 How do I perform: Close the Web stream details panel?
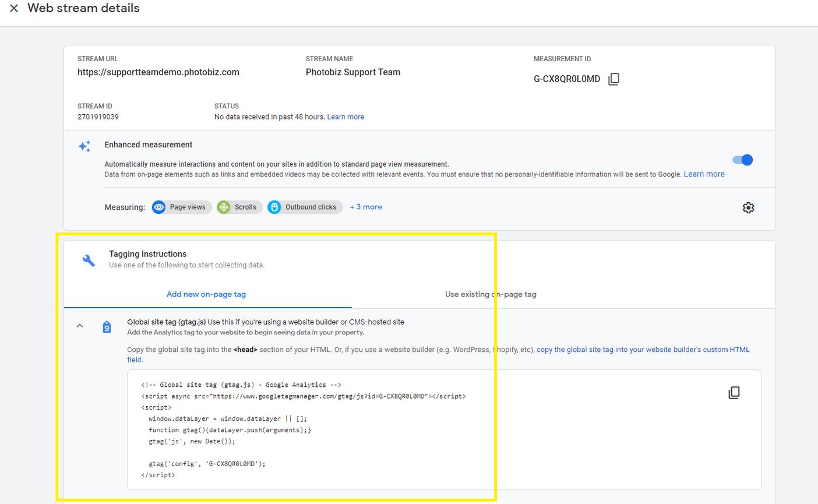(x=14, y=8)
